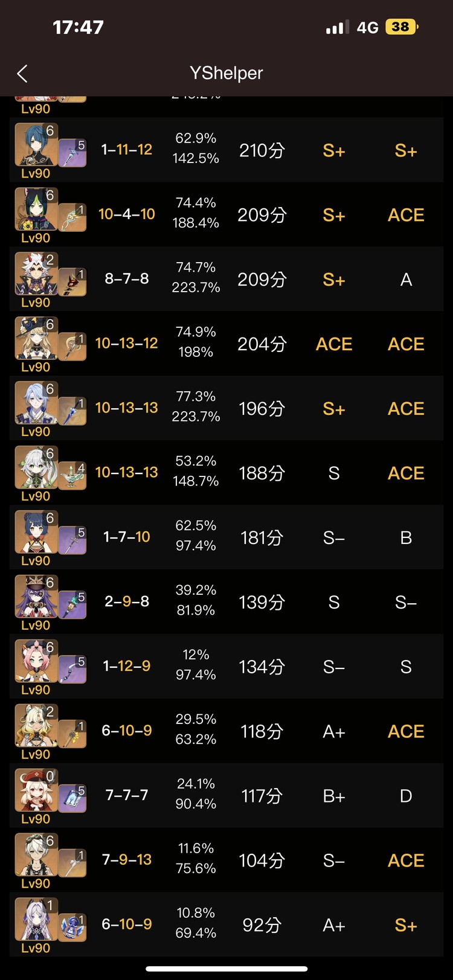Viewport: 453px width, 980px height.
Task: Open the purple witch-hat avatar scoring 139分
Action: point(36,597)
